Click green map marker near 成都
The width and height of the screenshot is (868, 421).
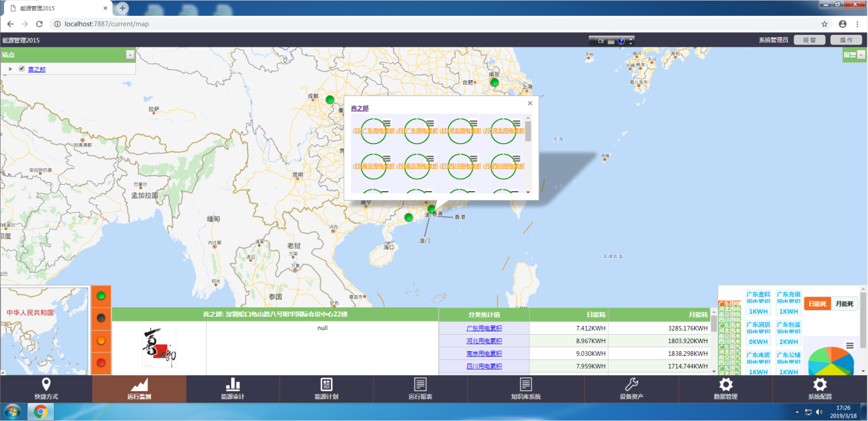(330, 100)
